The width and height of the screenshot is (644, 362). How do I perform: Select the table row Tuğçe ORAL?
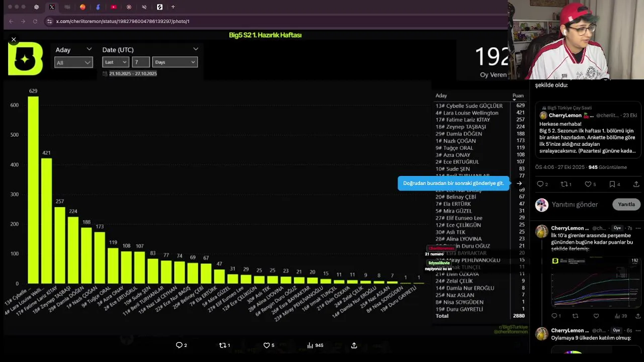(x=480, y=148)
